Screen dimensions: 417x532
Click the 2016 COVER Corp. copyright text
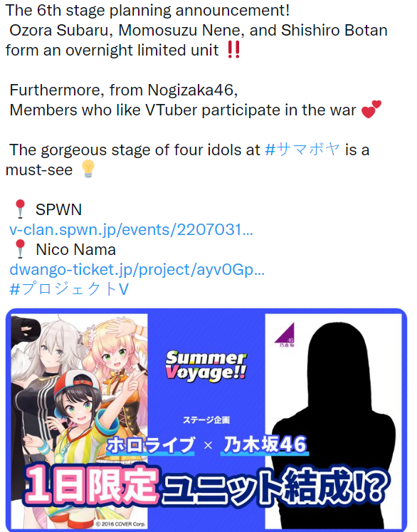[120, 524]
